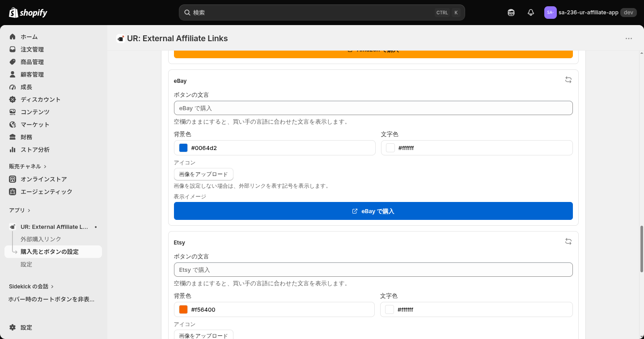The image size is (644, 339).
Task: Click the orders inbox icon
Action: pyautogui.click(x=13, y=49)
